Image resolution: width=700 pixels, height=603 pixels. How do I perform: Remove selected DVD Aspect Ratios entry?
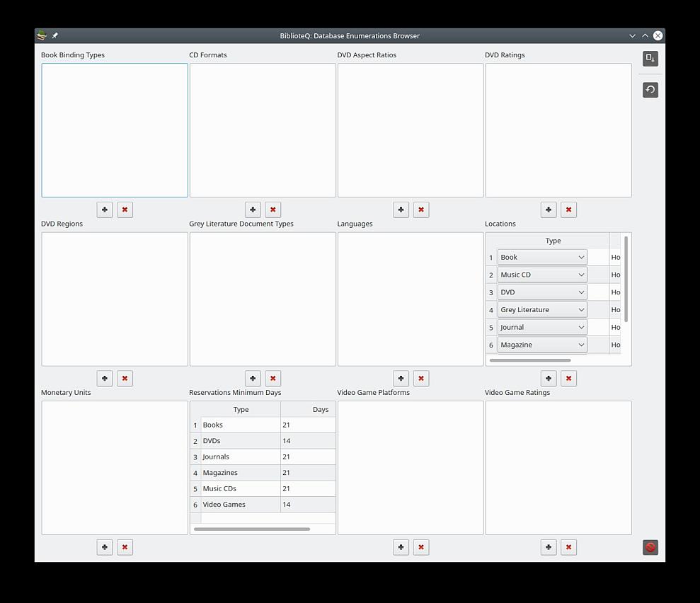pyautogui.click(x=421, y=209)
